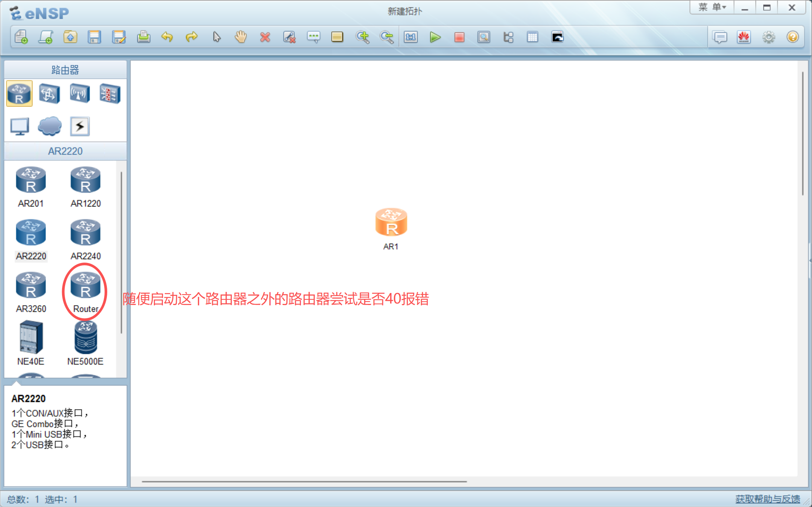
Task: Click the AR2220 model list header
Action: [x=65, y=151]
